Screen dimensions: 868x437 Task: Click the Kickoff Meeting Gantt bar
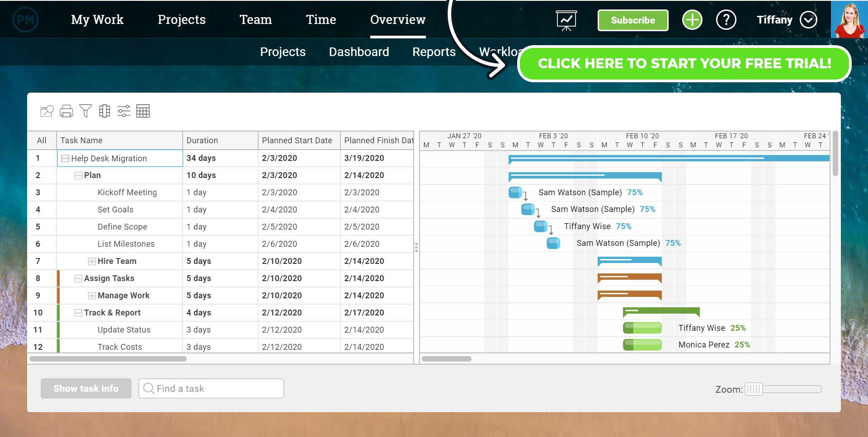(515, 193)
